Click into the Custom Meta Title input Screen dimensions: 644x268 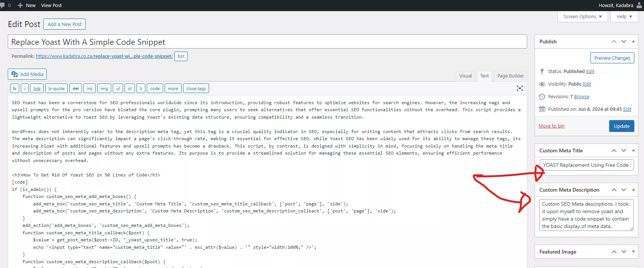tap(587, 165)
